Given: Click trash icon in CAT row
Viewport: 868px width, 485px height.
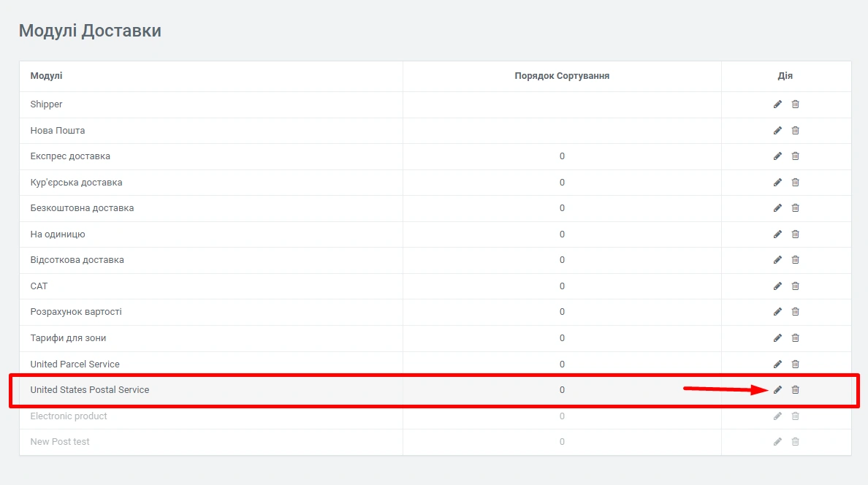Looking at the screenshot, I should tap(796, 286).
